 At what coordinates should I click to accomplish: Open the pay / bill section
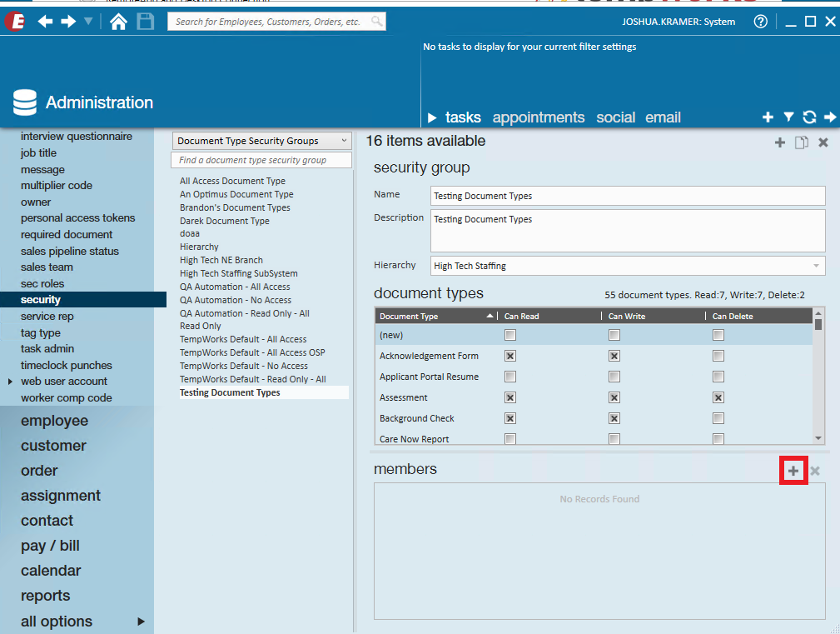(50, 546)
